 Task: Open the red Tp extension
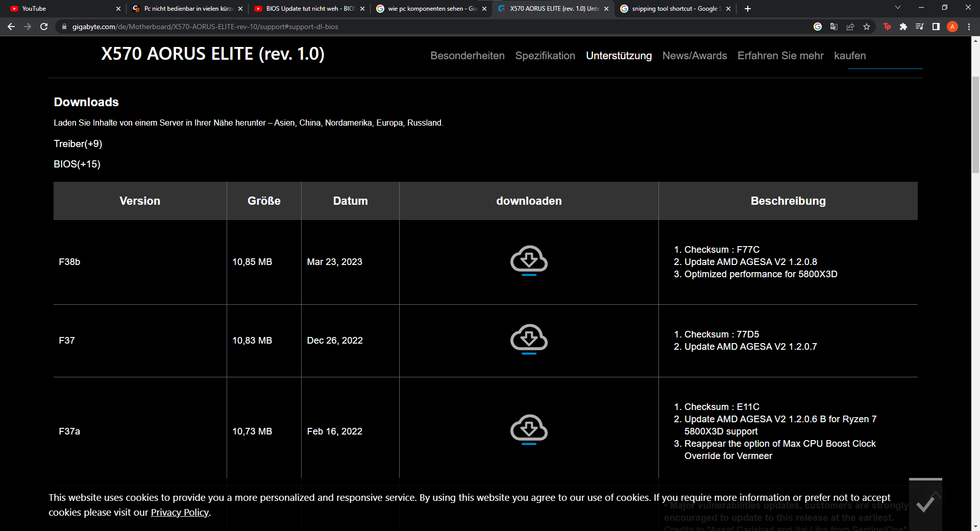point(887,27)
